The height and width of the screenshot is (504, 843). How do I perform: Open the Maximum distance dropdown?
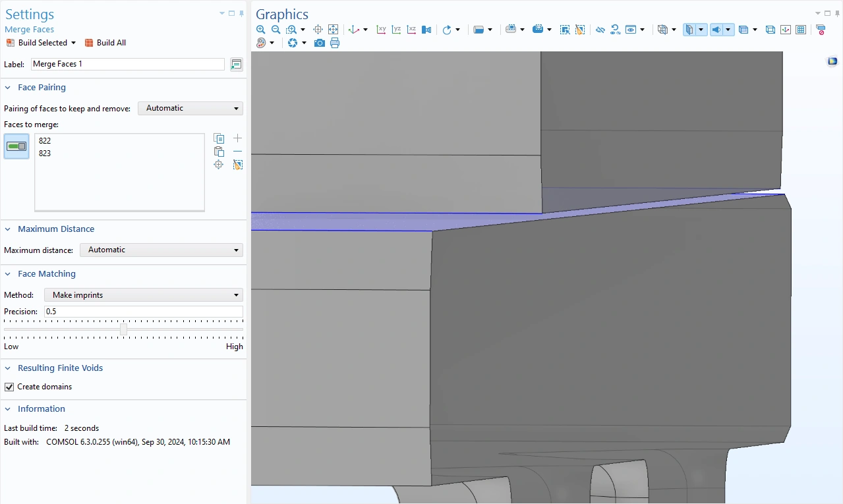click(161, 250)
